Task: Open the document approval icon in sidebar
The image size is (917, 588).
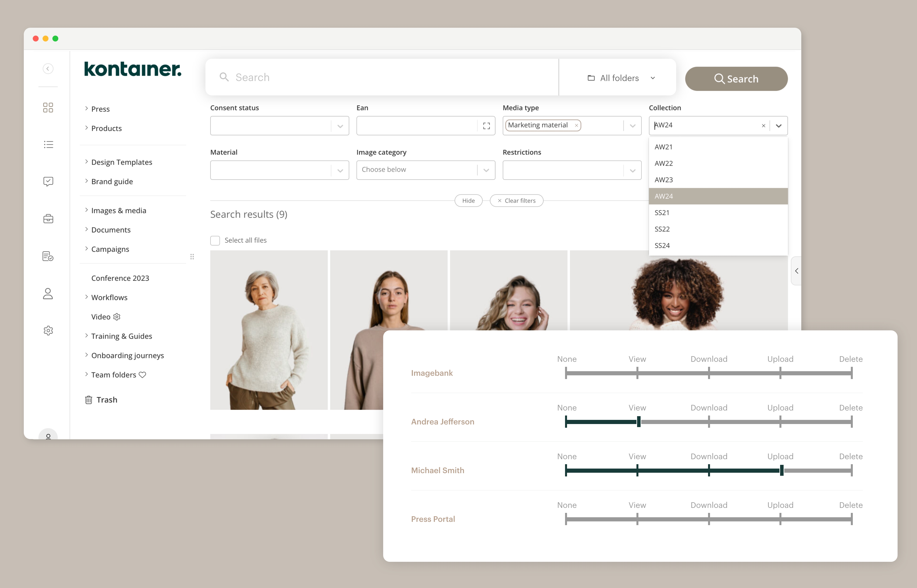Action: (48, 256)
